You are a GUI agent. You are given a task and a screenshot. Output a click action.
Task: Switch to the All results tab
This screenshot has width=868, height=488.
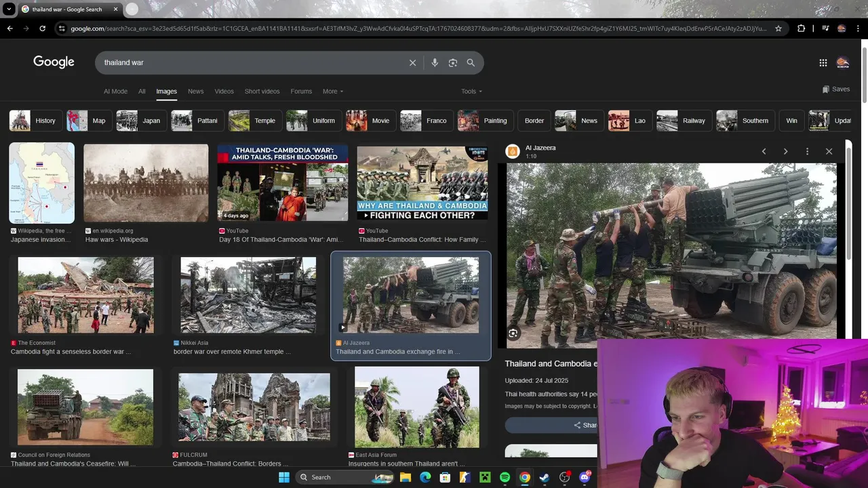point(142,91)
